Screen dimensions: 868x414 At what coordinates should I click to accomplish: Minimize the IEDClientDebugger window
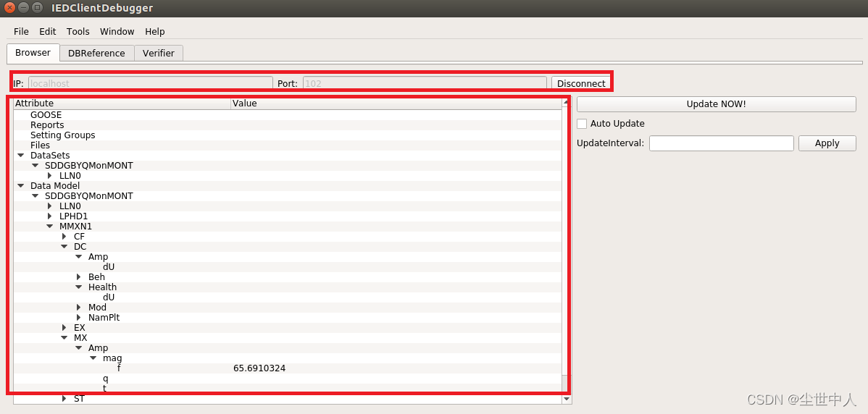pyautogui.click(x=22, y=8)
